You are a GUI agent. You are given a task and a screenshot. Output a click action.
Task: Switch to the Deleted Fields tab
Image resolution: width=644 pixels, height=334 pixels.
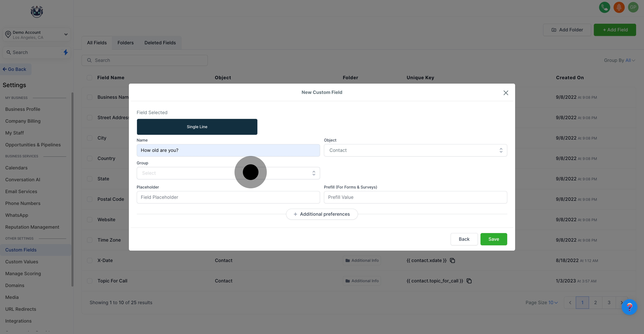pos(160,43)
